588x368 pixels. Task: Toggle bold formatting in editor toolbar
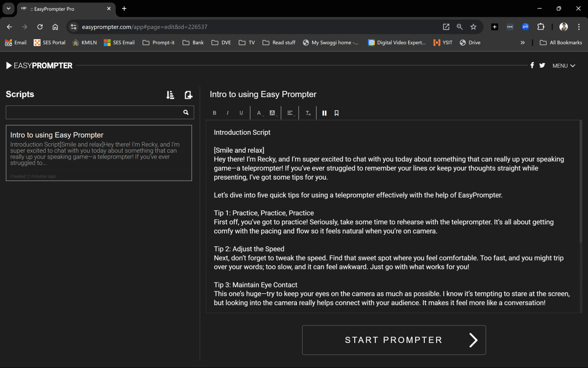coord(215,113)
